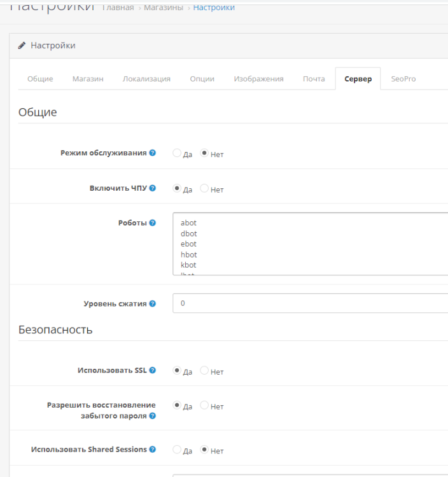Image resolution: width=448 pixels, height=477 pixels.
Task: Click help icon beside Уровень сжатия
Action: [153, 304]
